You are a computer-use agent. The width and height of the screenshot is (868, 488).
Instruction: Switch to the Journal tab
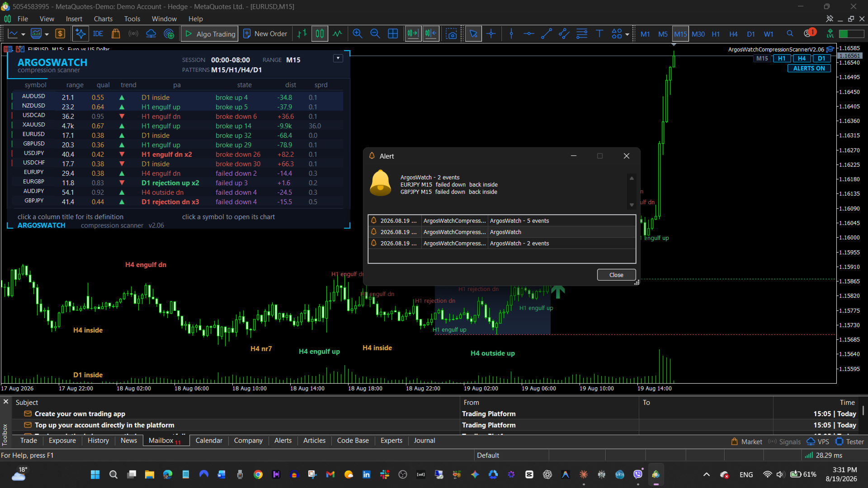click(425, 441)
